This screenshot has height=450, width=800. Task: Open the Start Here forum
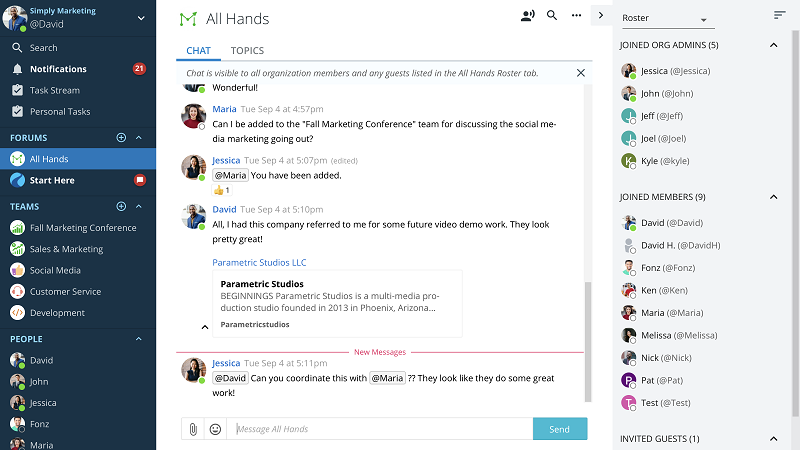pos(78,180)
